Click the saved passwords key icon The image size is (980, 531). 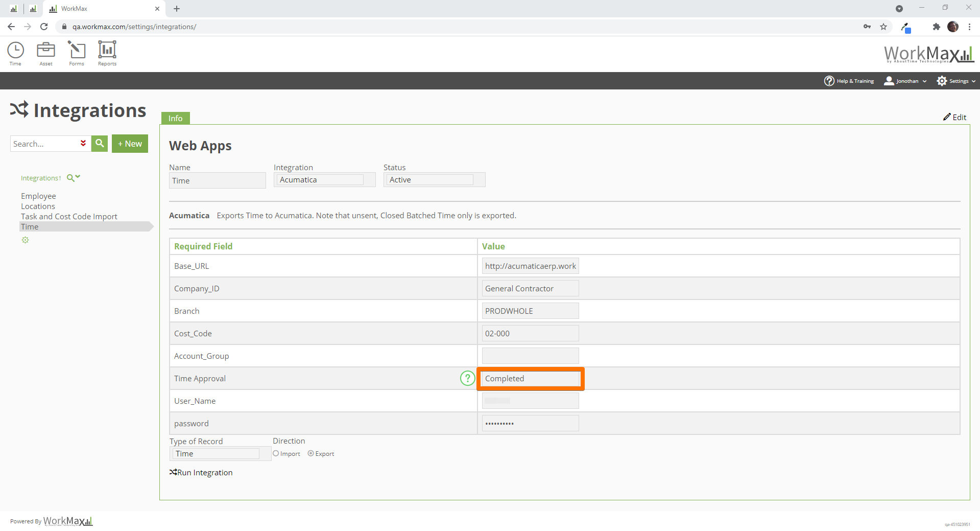tap(867, 27)
